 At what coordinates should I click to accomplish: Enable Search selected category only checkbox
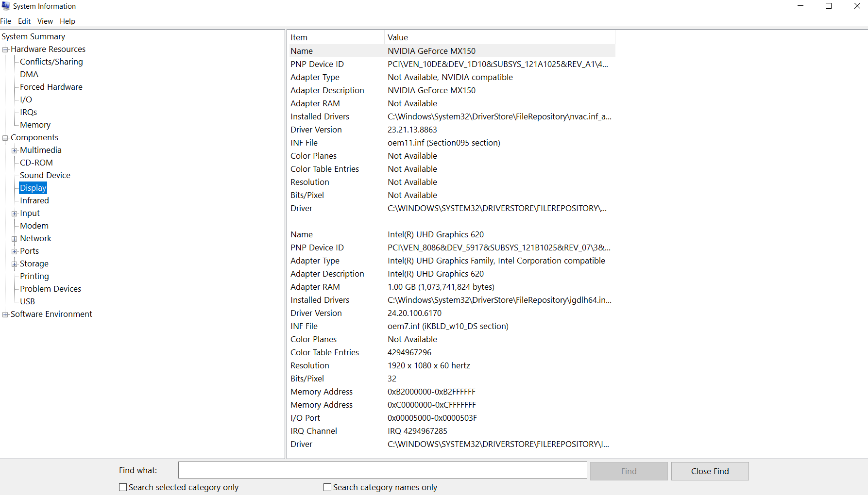click(123, 487)
